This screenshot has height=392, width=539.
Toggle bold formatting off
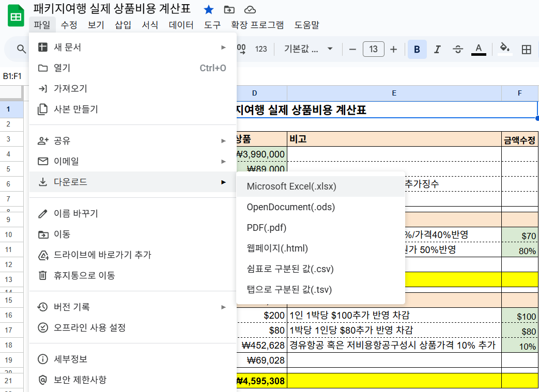pyautogui.click(x=417, y=49)
